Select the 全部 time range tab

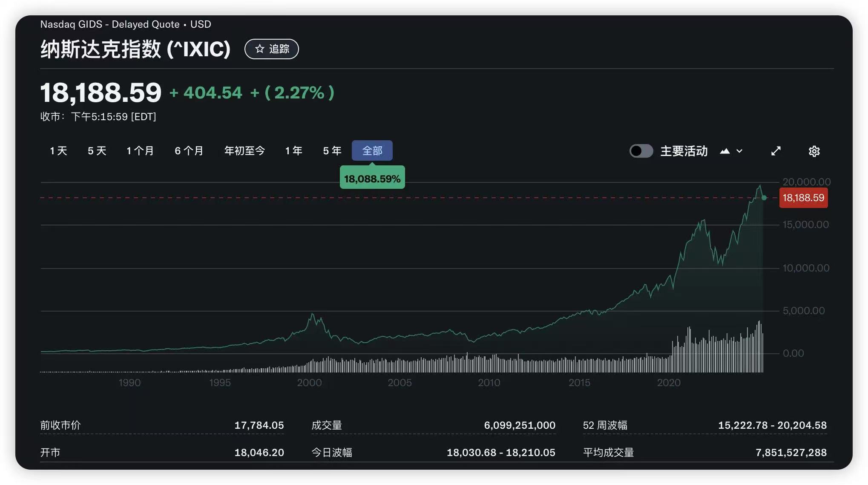point(372,151)
